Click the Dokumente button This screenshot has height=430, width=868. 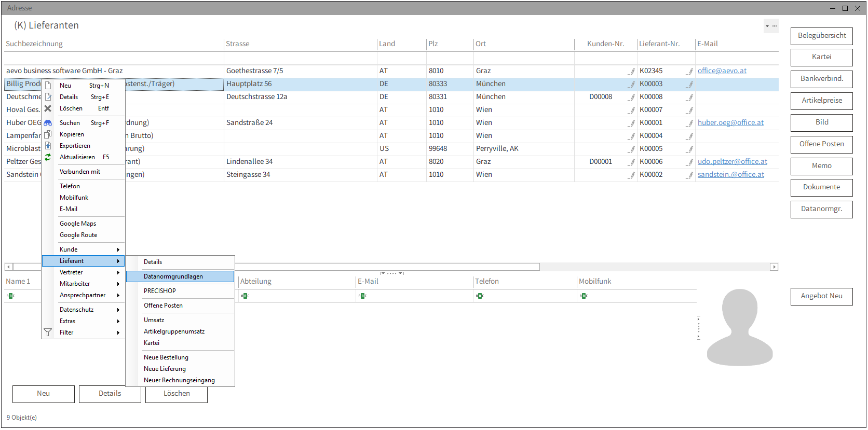[x=822, y=187]
